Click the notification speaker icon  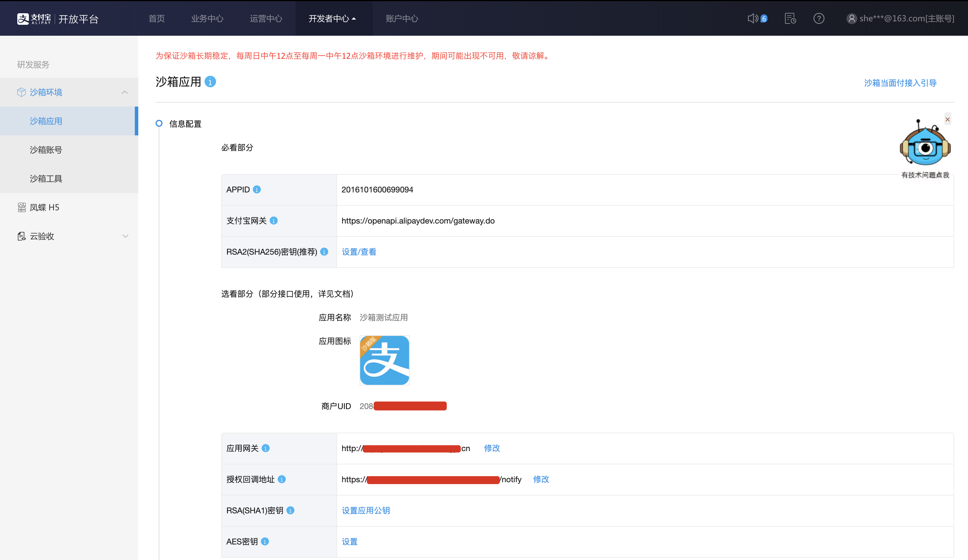point(753,18)
